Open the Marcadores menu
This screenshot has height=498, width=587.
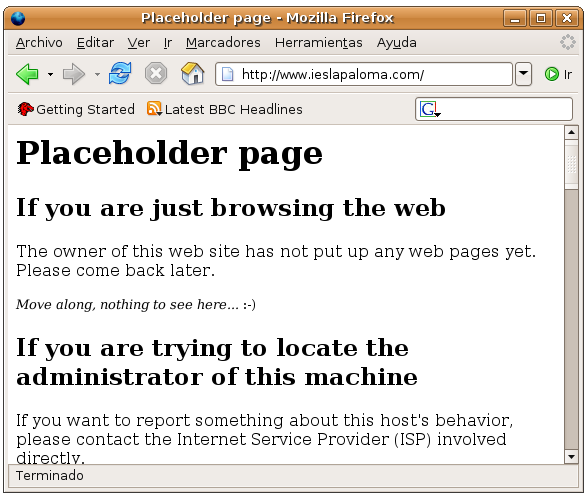(223, 43)
